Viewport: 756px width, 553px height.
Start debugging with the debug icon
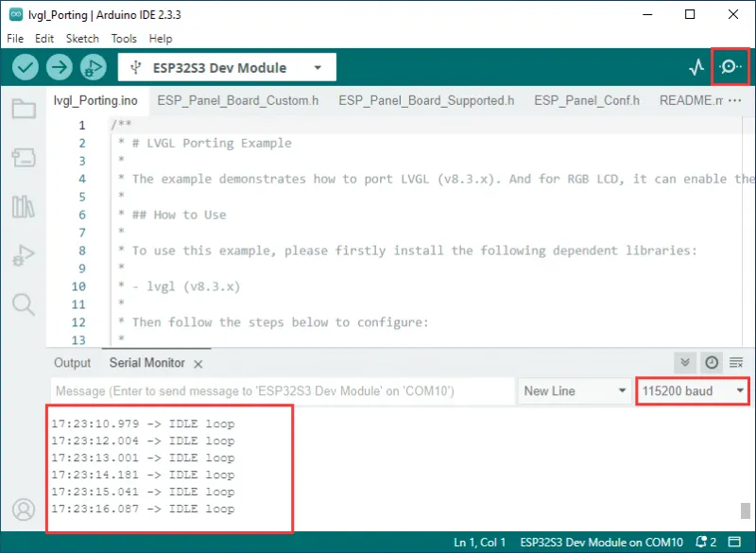pos(92,67)
